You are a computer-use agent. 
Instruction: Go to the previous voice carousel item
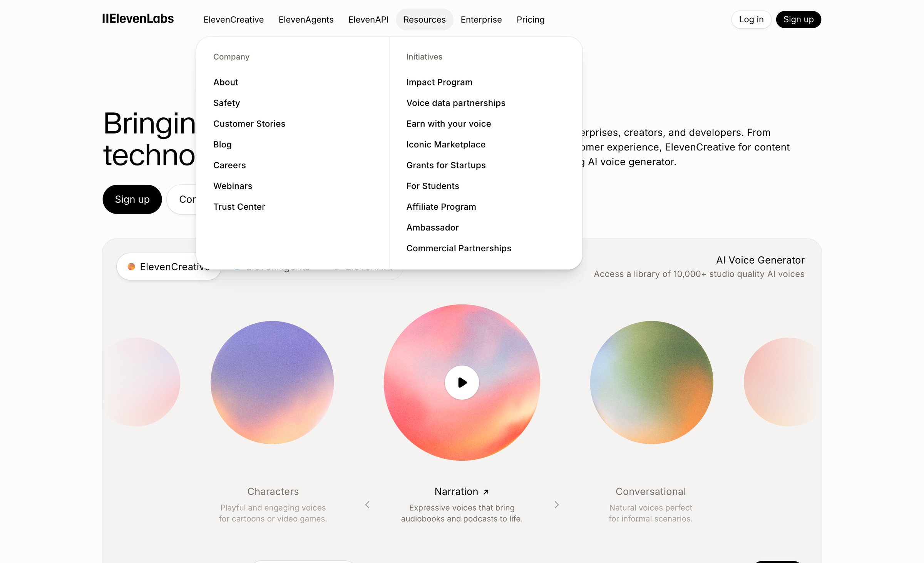[367, 505]
